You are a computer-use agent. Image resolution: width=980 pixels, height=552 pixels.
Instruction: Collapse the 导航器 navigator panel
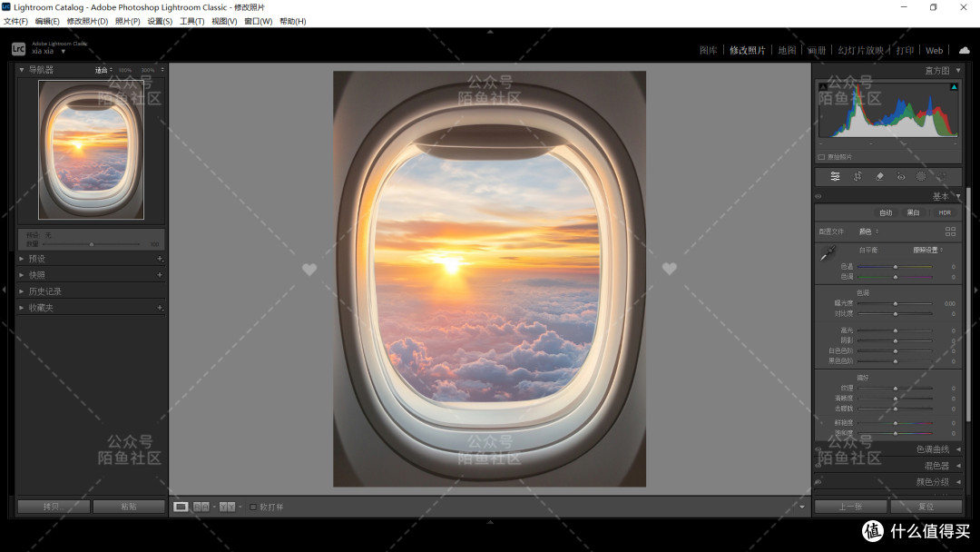[x=22, y=70]
